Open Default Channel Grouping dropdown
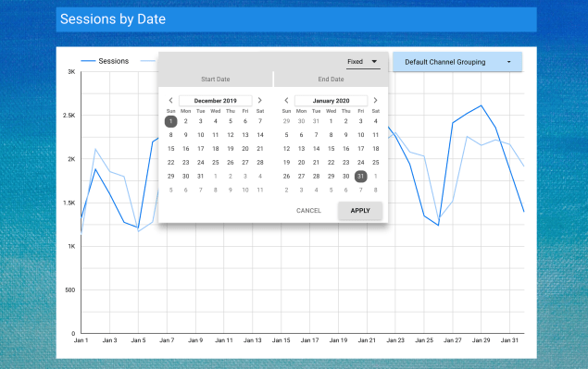588x369 pixels. pyautogui.click(x=457, y=62)
